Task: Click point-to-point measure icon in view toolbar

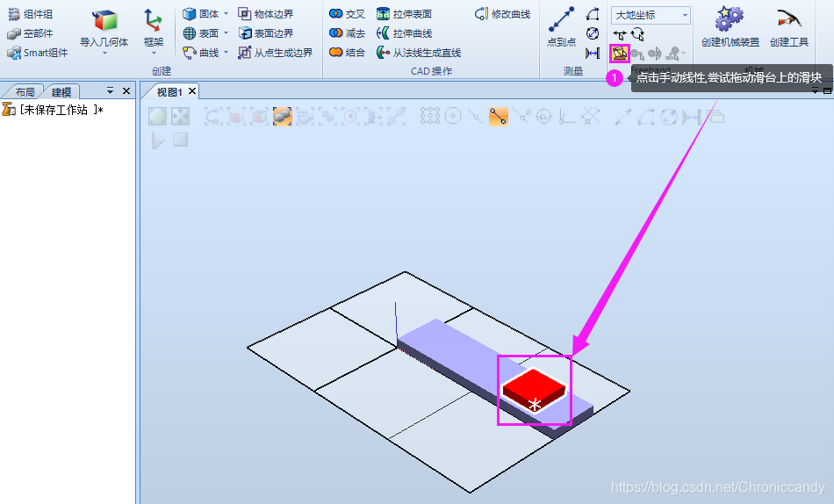Action: point(622,117)
